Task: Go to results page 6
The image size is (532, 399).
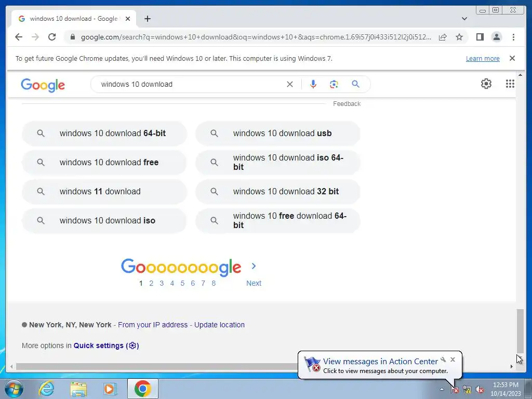Action: click(x=193, y=283)
